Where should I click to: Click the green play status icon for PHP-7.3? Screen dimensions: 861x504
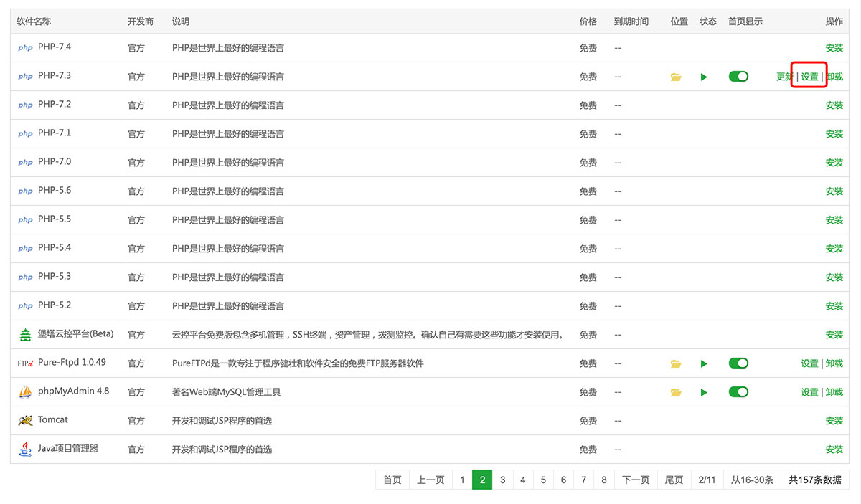[704, 77]
